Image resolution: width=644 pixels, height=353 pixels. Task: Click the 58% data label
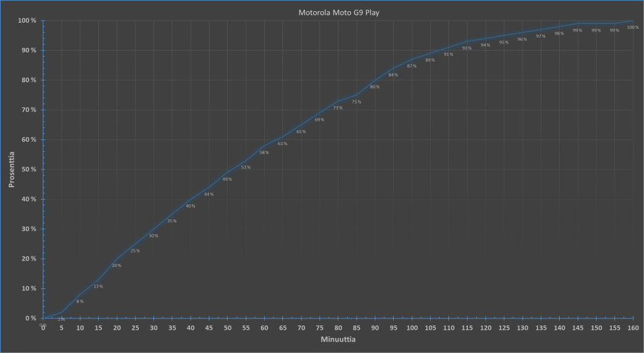[264, 153]
